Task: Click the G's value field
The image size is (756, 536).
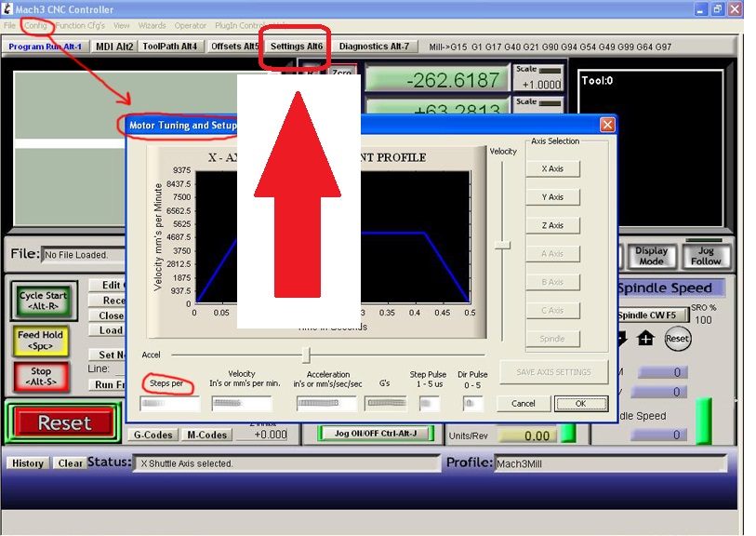Action: [x=386, y=403]
